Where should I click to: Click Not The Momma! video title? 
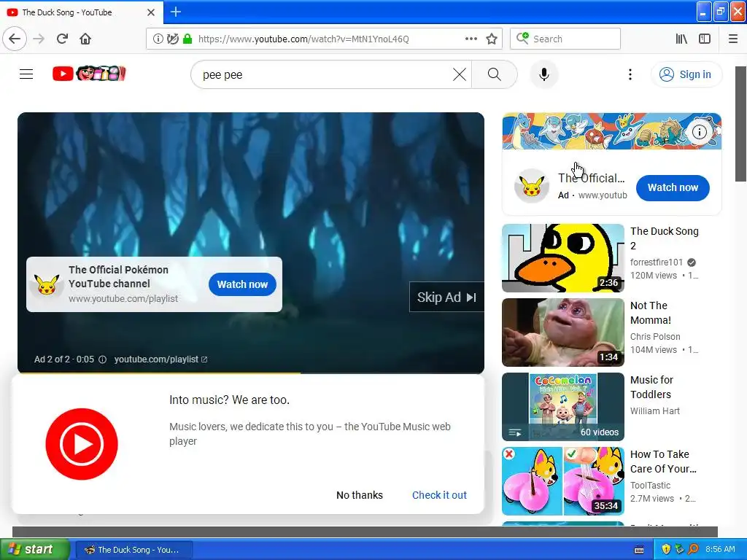pos(651,312)
